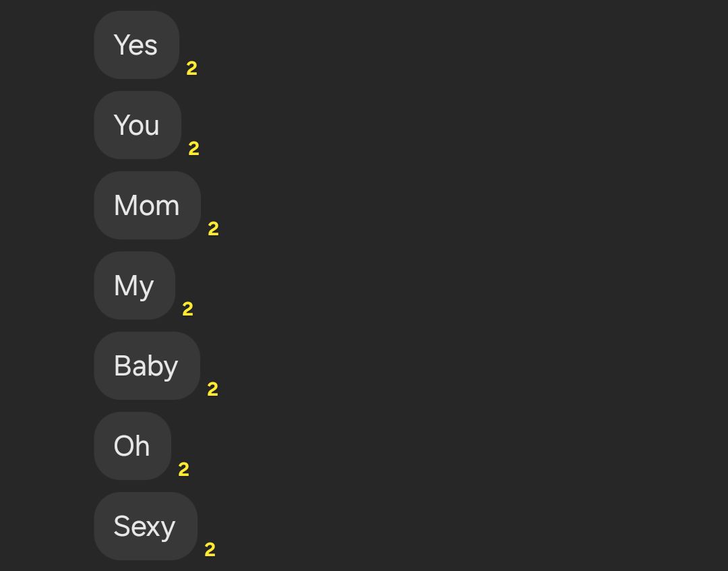
Task: Select the bubble directly below "Baby"
Action: point(132,446)
